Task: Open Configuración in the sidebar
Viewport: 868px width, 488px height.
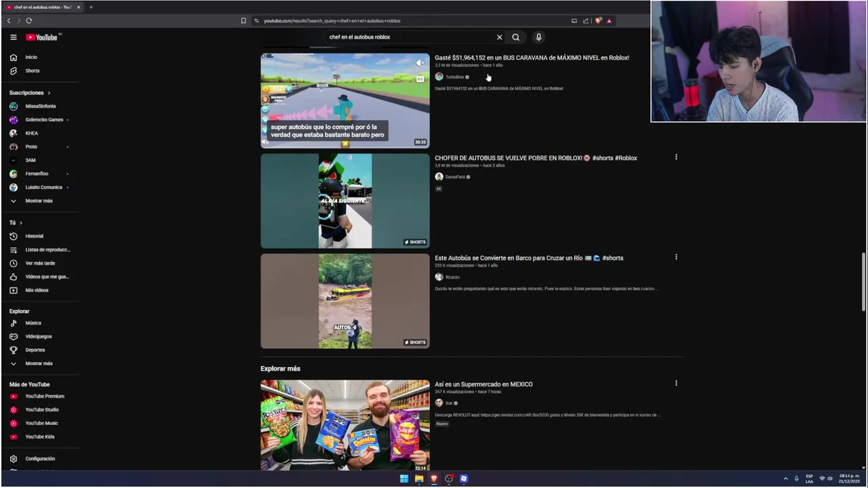Action: click(x=39, y=459)
